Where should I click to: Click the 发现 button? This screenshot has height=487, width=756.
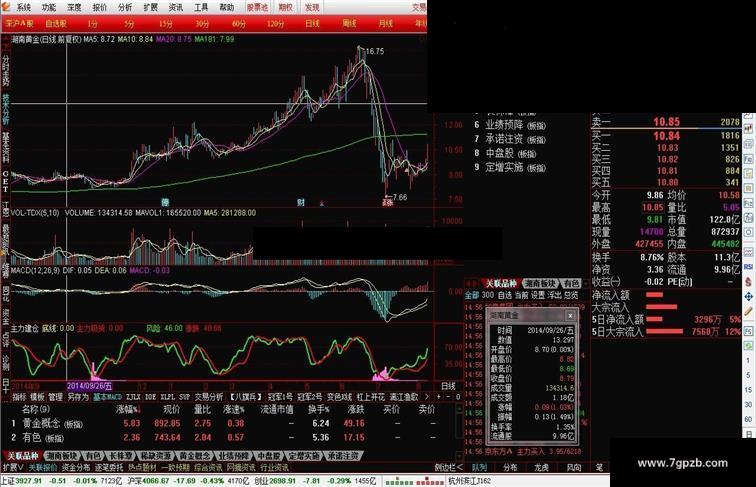312,7
